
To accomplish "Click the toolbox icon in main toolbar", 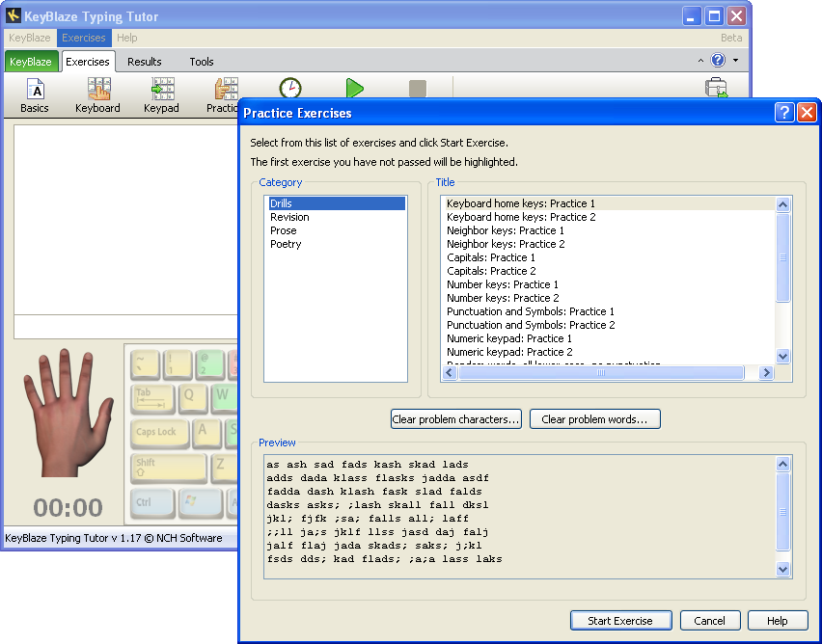I will [x=716, y=88].
